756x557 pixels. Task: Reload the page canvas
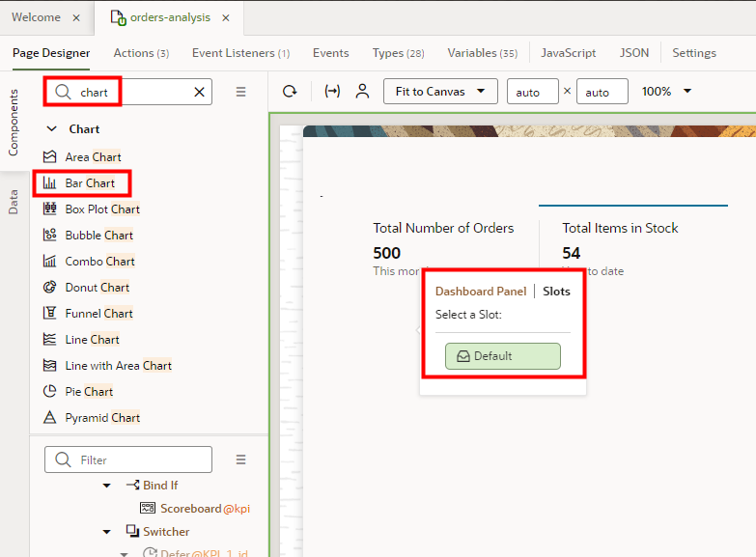click(290, 91)
